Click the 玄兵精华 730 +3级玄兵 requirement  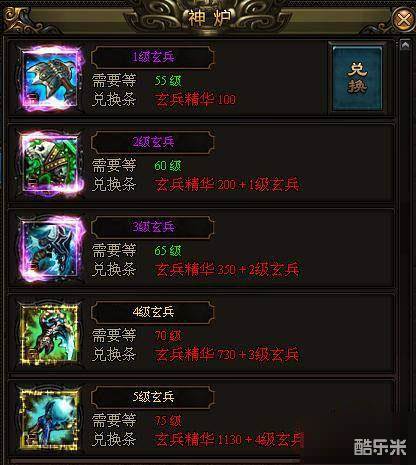(227, 355)
